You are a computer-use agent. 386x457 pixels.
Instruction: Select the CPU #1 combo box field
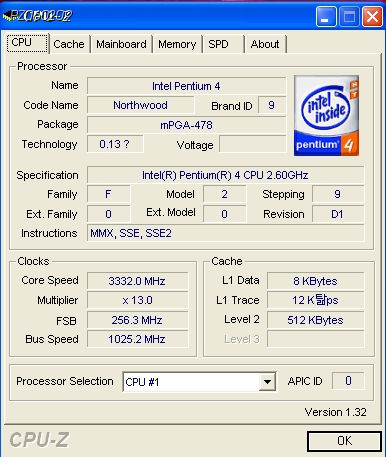(x=199, y=382)
